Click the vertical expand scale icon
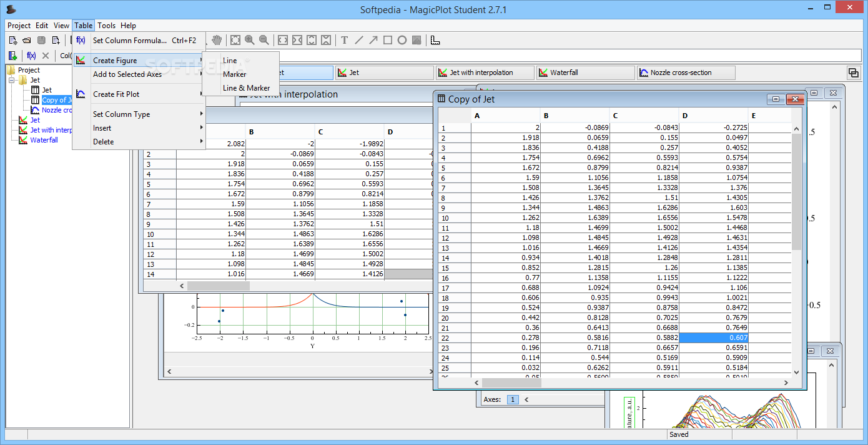868x445 pixels. coord(312,40)
